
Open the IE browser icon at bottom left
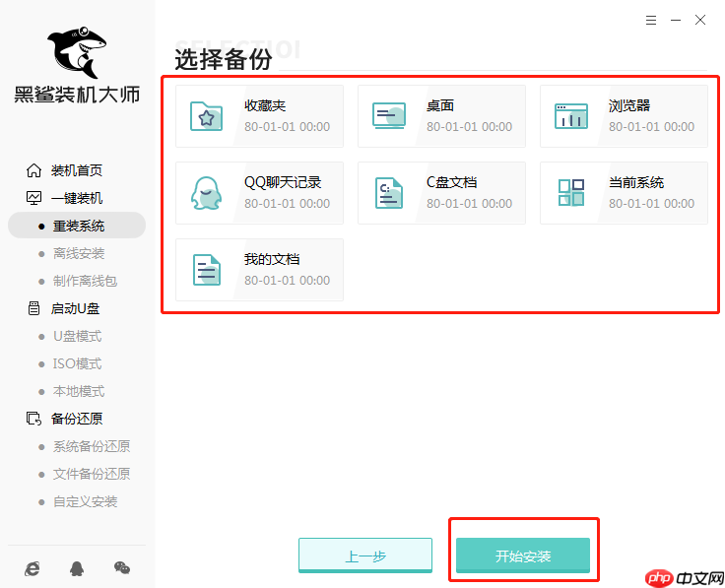pyautogui.click(x=32, y=568)
